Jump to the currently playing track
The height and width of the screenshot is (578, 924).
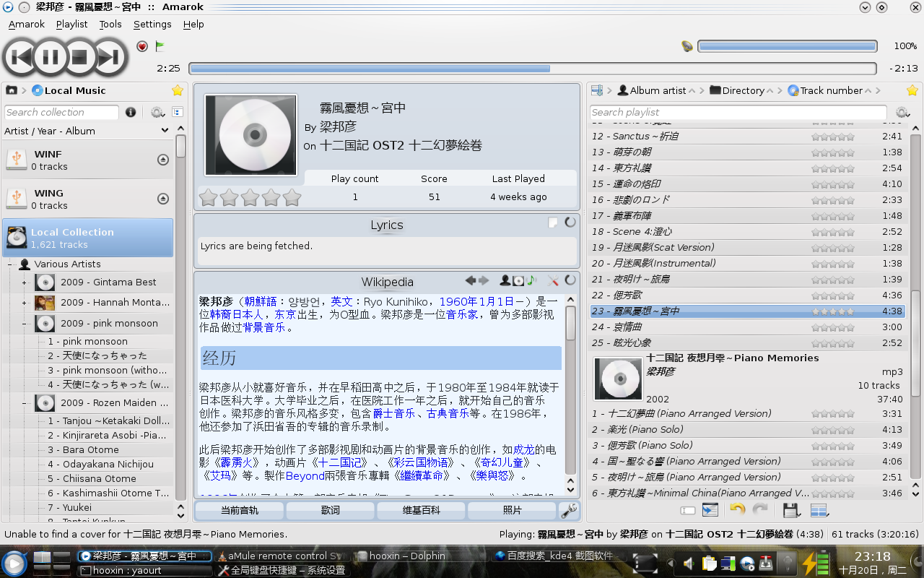(710, 510)
